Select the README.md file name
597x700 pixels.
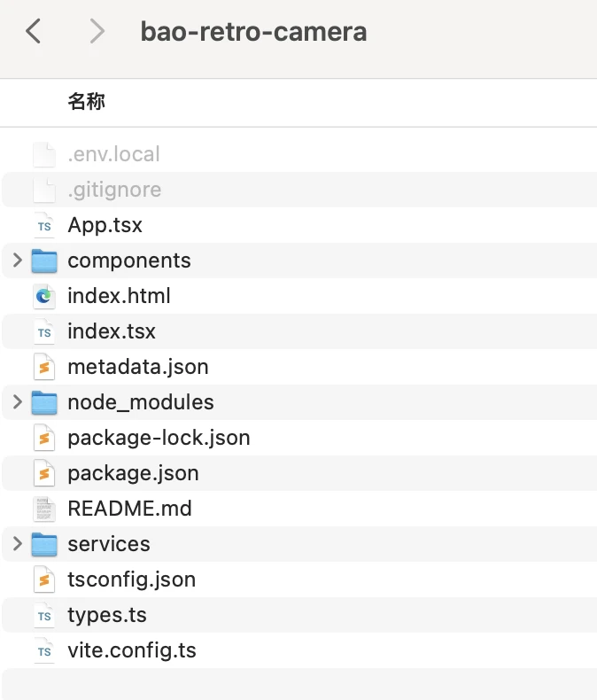click(130, 509)
